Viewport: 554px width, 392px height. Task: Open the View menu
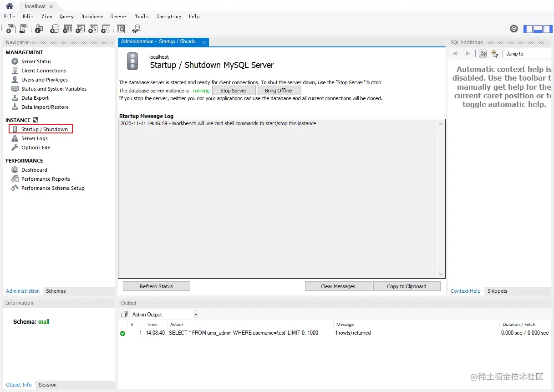[x=46, y=16]
